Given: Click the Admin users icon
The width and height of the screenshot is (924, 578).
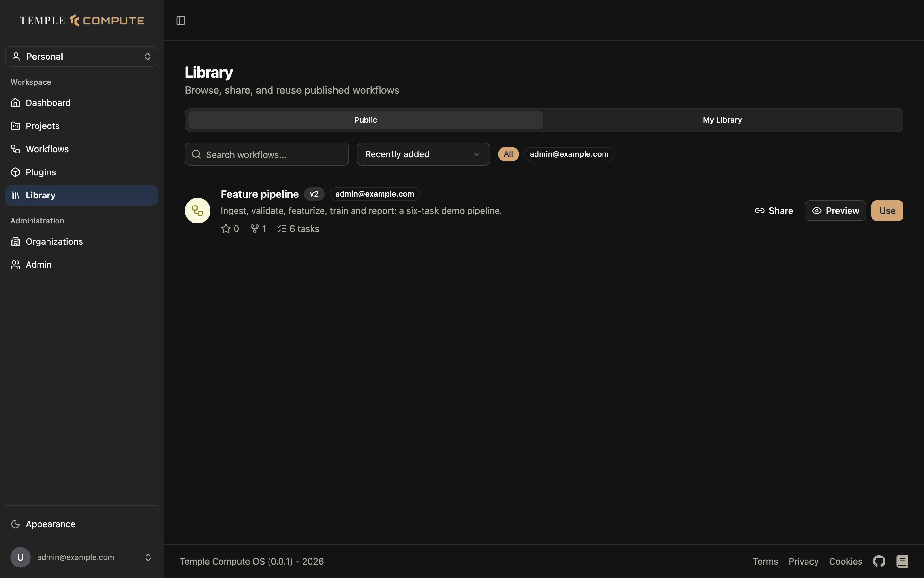Looking at the screenshot, I should click(15, 265).
